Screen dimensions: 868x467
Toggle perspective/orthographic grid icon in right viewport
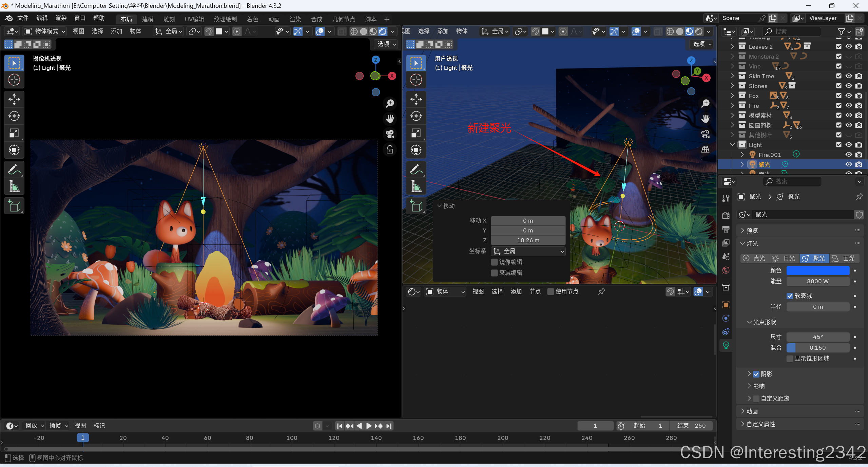[x=706, y=149]
